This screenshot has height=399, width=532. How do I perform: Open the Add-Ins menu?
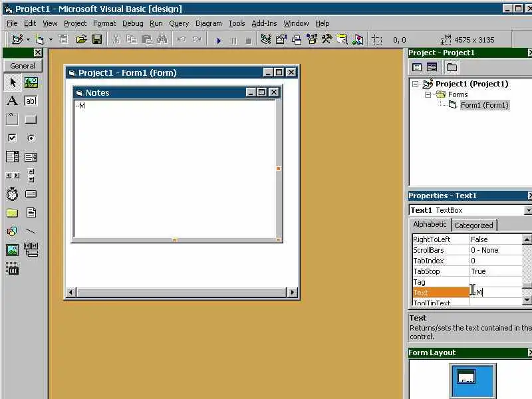[x=264, y=23]
